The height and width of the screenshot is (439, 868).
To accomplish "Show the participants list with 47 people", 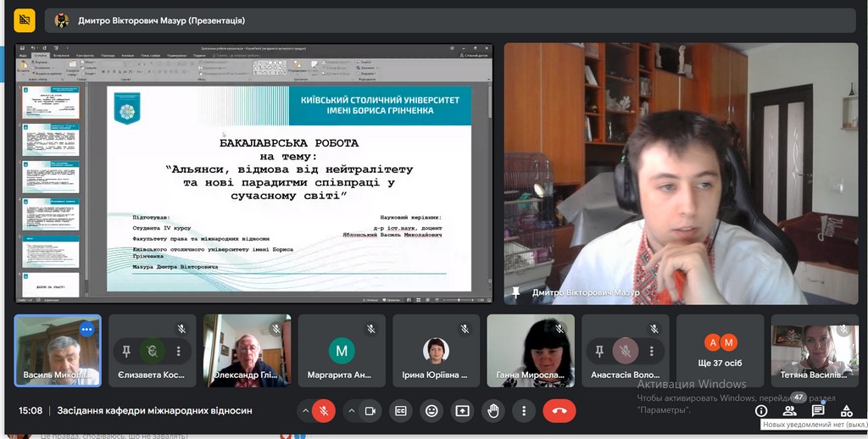I will coord(790,411).
